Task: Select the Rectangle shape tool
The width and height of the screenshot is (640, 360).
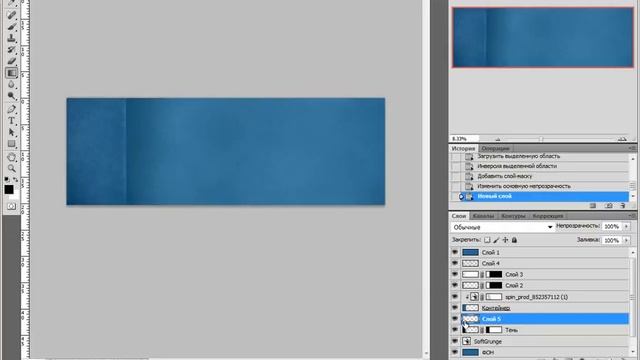Action: pos(11,144)
